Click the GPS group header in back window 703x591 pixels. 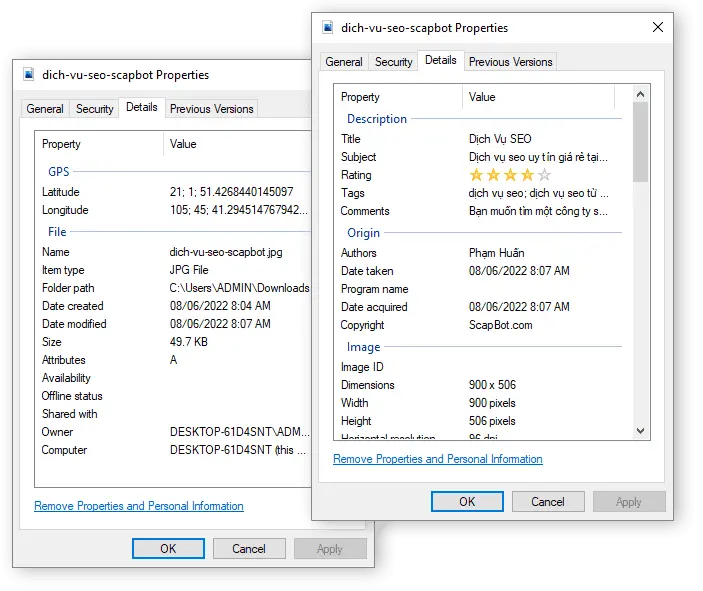[59, 172]
